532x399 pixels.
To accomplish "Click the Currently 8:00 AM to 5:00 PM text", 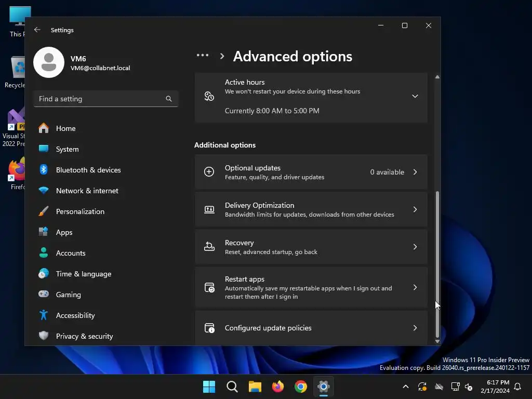I will 272,111.
